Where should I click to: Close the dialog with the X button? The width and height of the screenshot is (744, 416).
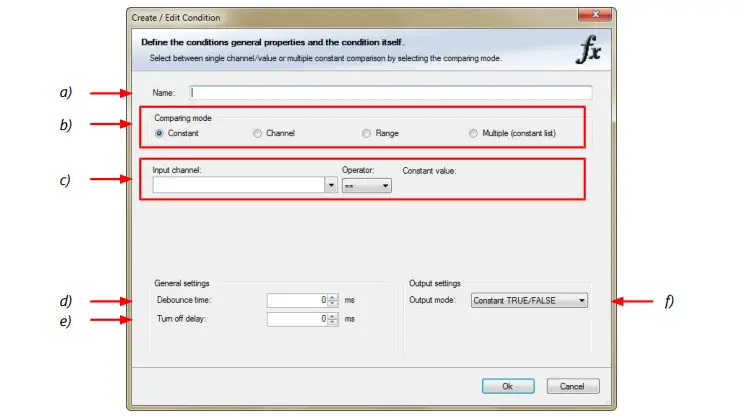(595, 15)
